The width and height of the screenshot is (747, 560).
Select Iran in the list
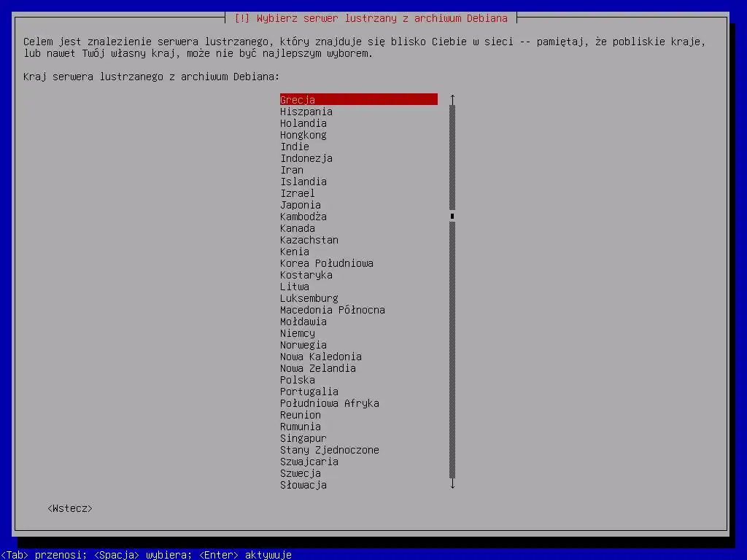coord(359,169)
